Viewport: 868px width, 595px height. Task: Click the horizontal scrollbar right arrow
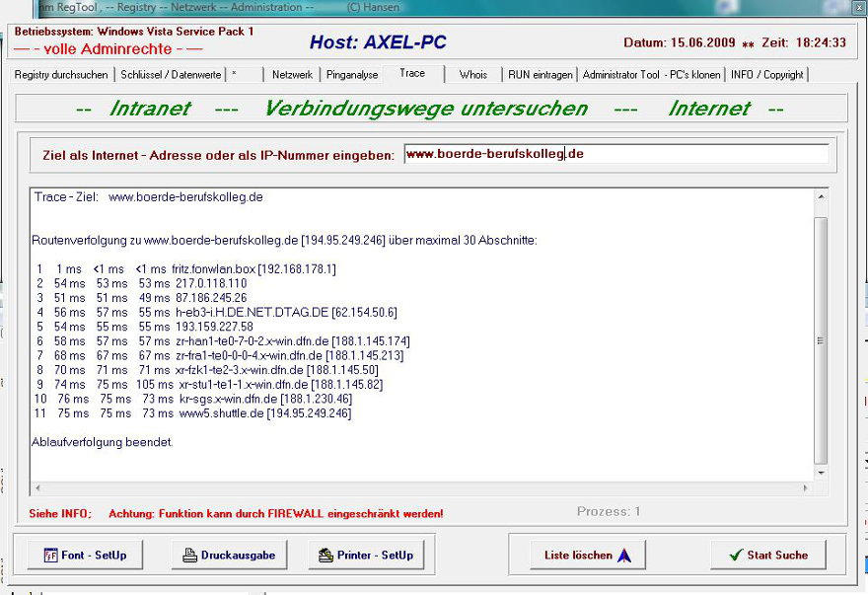[806, 487]
